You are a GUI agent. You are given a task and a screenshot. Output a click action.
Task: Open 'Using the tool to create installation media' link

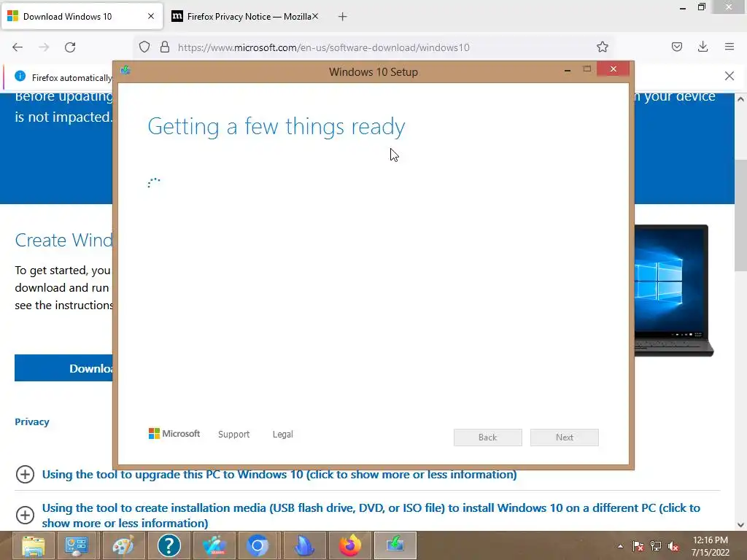[371, 516]
